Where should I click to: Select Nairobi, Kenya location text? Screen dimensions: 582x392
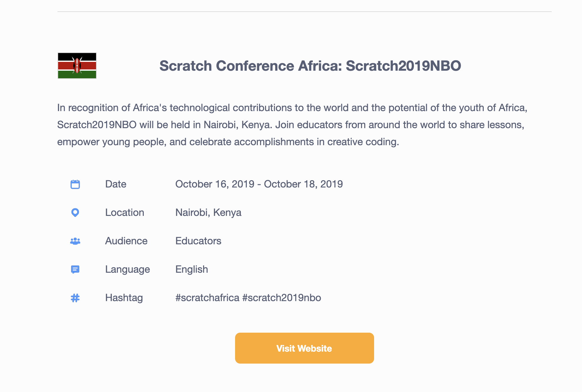208,212
